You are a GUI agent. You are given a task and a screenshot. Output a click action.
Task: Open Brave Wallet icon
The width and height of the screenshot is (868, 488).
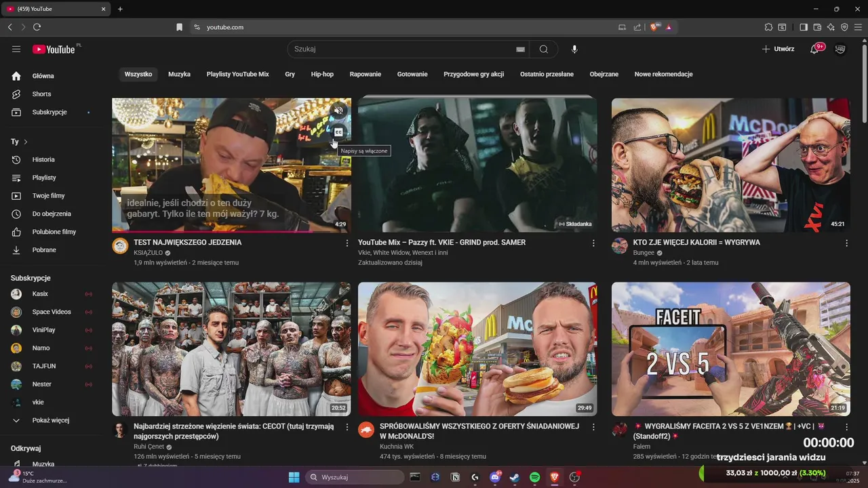817,27
